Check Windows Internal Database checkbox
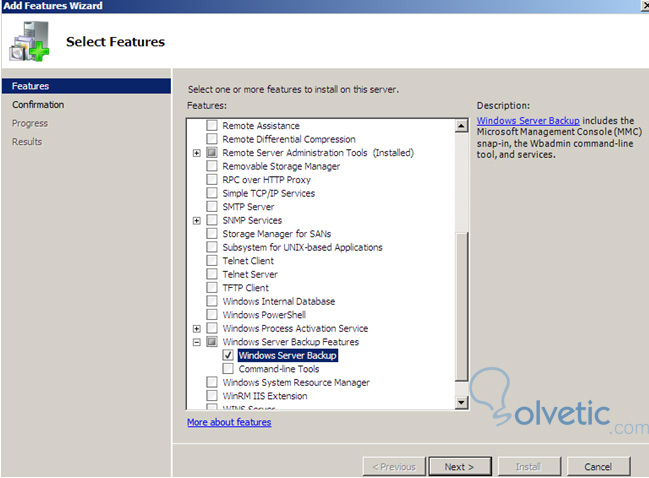Screen dimensions: 649x478 (212, 301)
